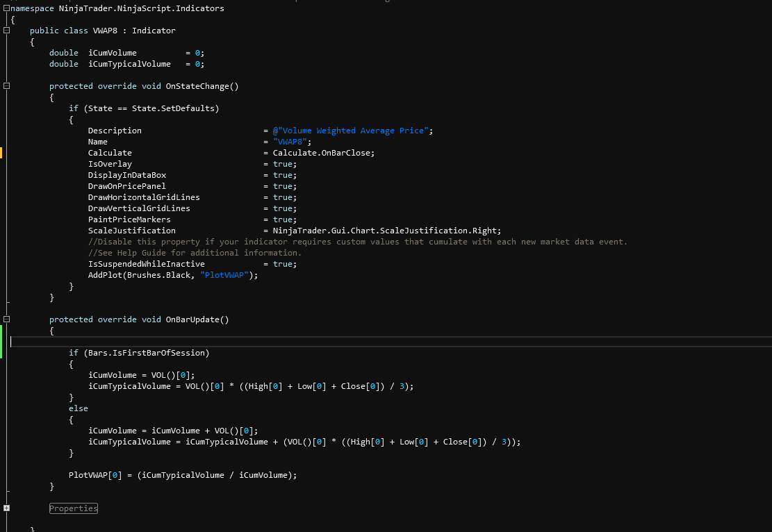Collapse the namespace NinjaTrader.NinjaScript.Indicators block
This screenshot has height=532, width=772.
(6, 8)
